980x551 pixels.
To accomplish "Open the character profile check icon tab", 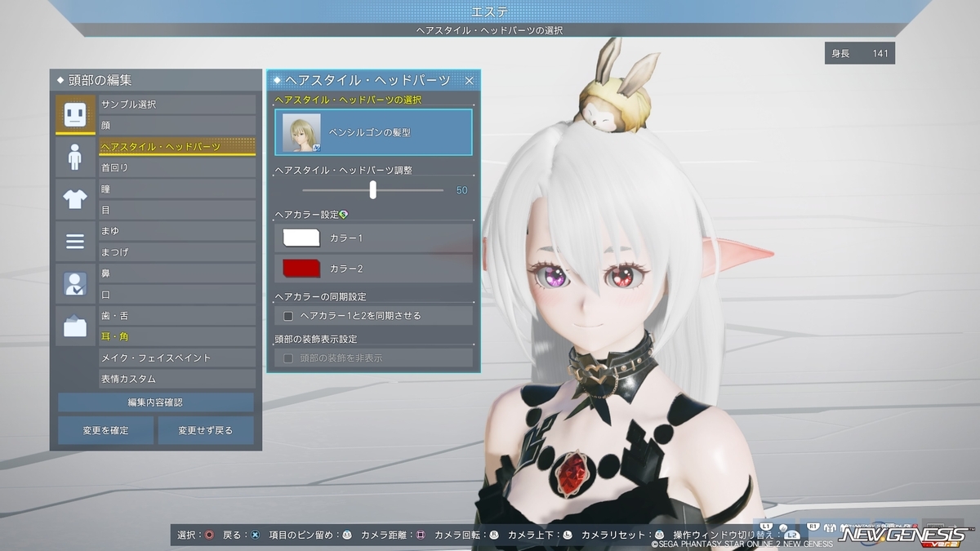I will [x=75, y=284].
